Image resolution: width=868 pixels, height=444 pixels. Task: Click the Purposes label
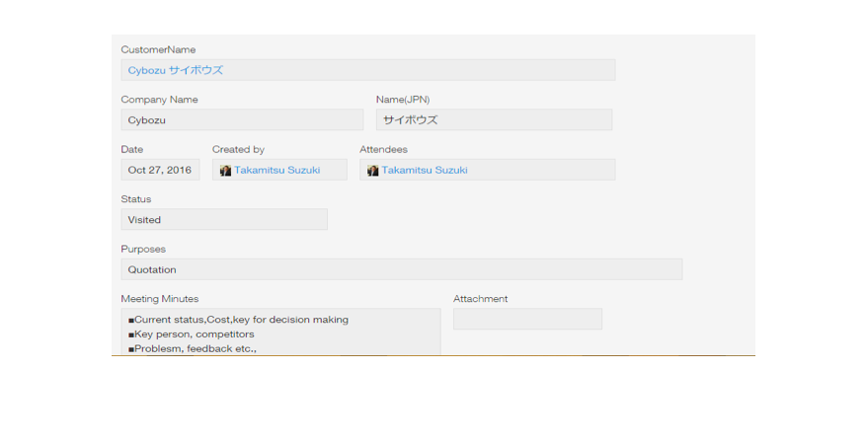pyautogui.click(x=143, y=249)
